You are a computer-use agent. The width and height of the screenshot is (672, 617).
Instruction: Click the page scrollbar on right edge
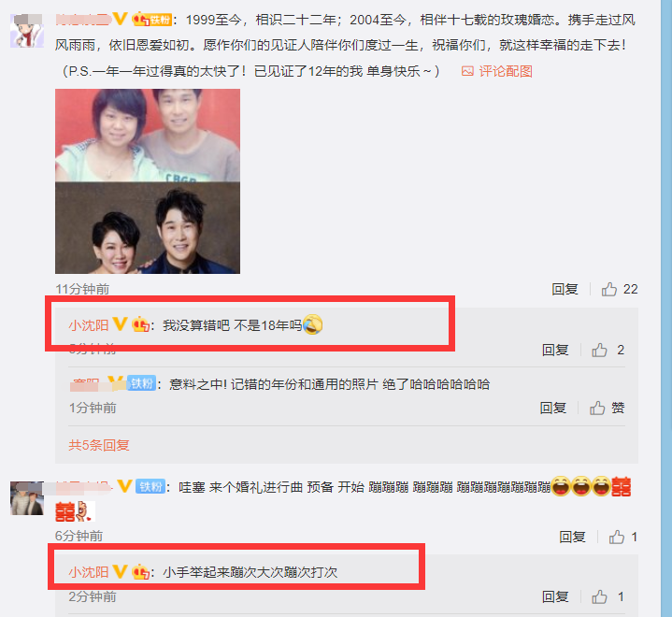(x=666, y=308)
